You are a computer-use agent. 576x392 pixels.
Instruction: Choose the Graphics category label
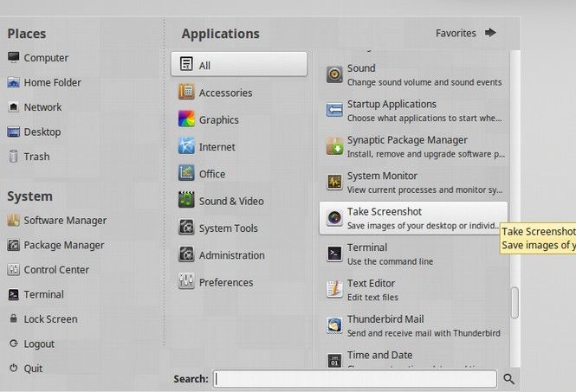click(x=219, y=120)
